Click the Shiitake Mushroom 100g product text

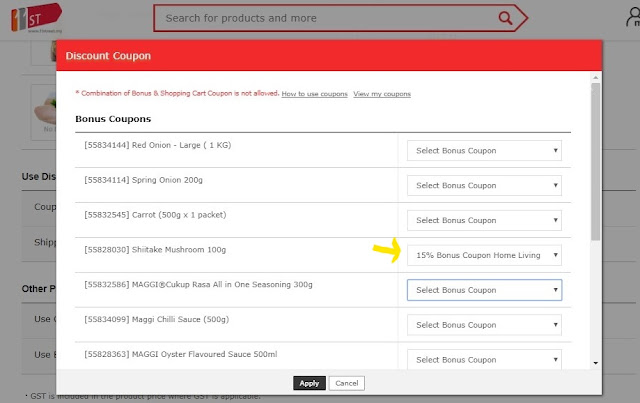(155, 249)
